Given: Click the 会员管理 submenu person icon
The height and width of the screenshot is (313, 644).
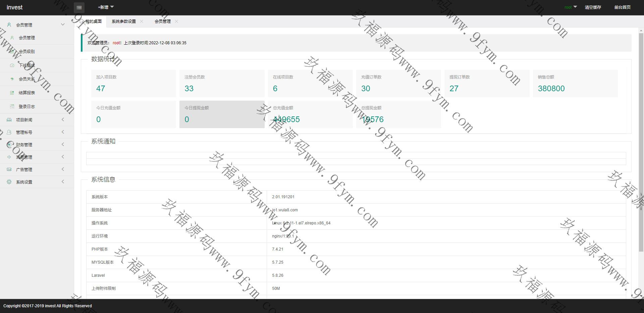Looking at the screenshot, I should (x=12, y=38).
